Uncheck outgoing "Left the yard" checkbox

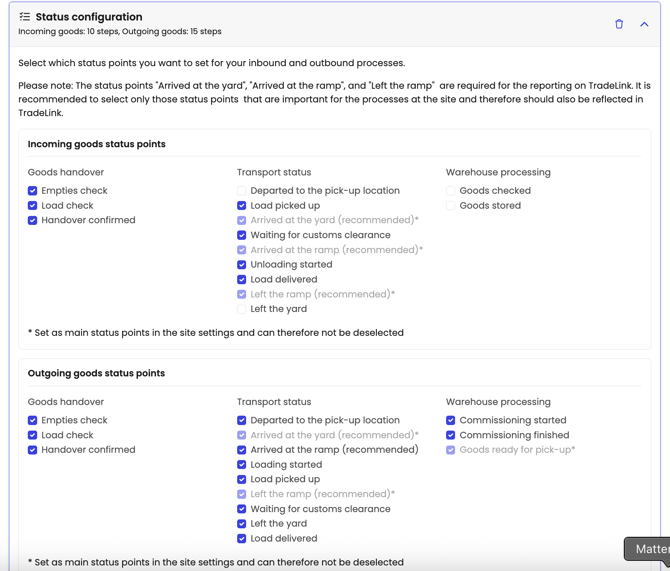(242, 524)
